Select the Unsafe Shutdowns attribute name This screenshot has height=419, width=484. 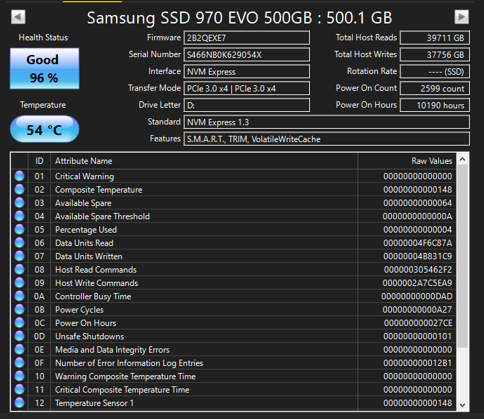tap(89, 336)
